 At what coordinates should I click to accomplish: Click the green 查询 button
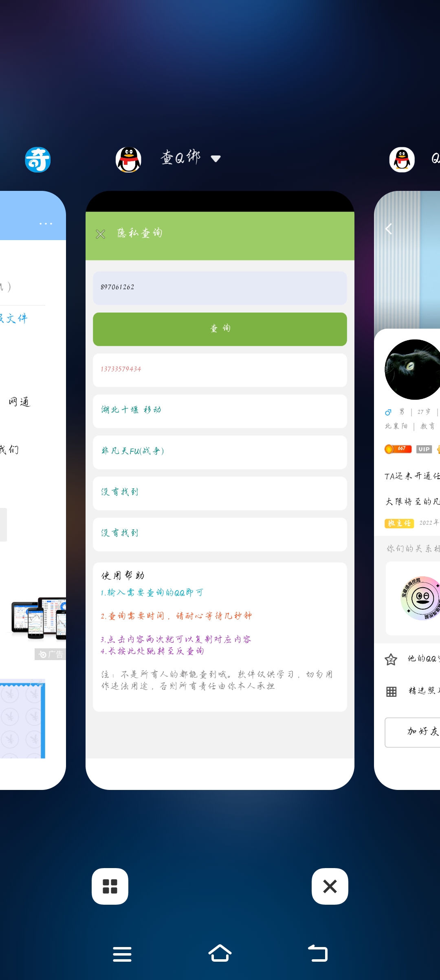tap(220, 329)
